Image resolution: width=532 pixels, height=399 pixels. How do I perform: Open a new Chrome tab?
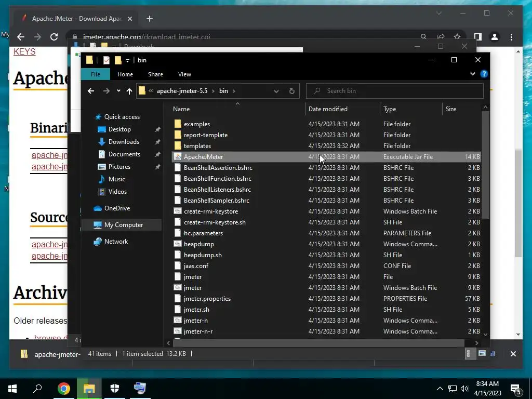point(150,19)
